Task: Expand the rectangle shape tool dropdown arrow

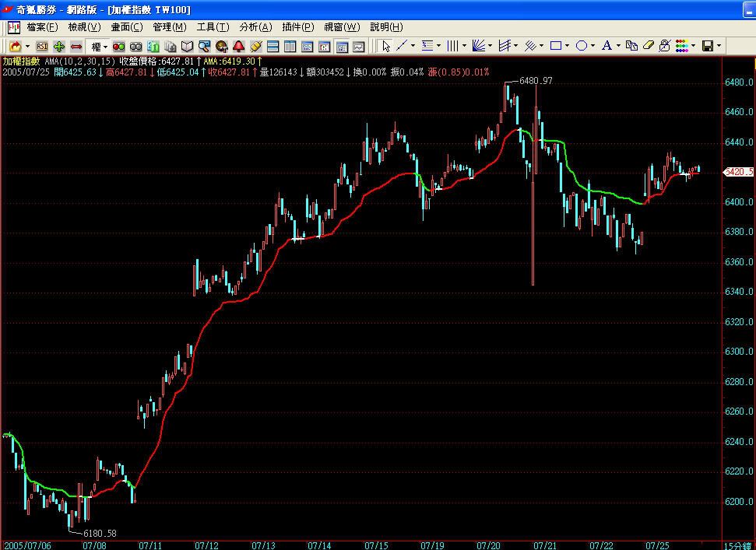Action: pyautogui.click(x=567, y=46)
